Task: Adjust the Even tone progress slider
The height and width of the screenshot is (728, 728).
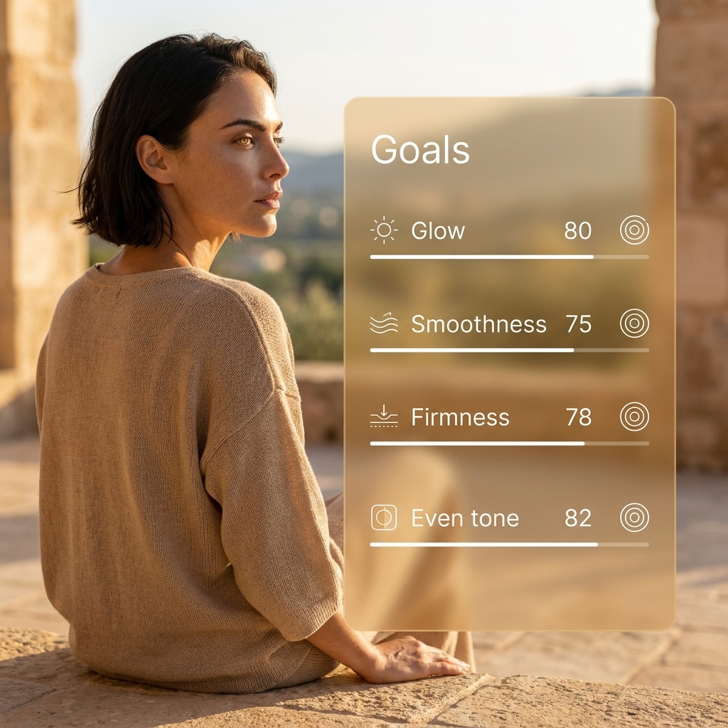Action: coord(509,544)
